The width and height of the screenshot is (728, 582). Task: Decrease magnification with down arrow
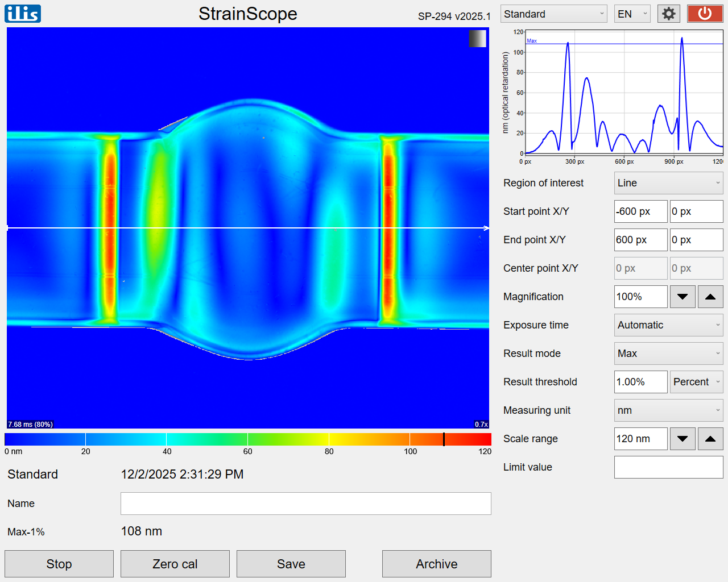point(682,297)
